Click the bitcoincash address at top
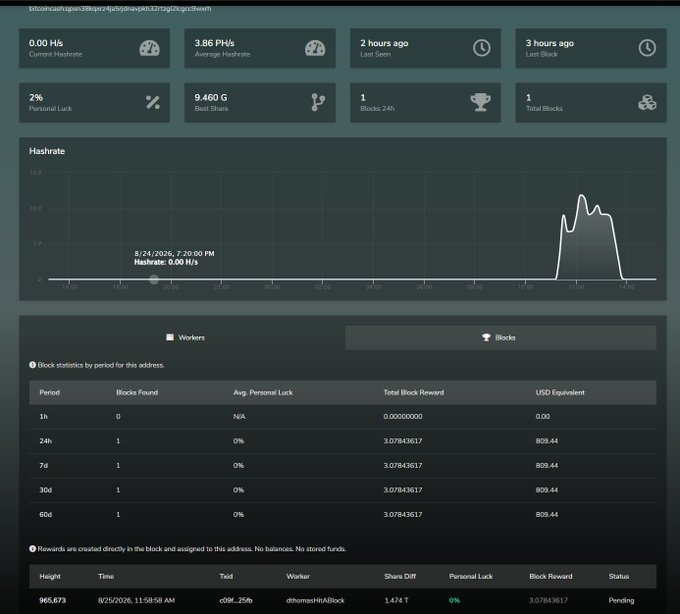 tap(120, 8)
